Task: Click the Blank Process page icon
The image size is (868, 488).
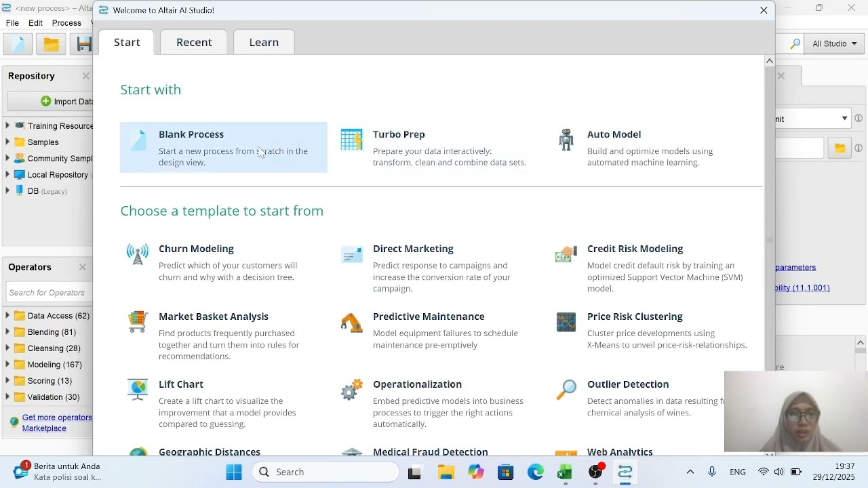Action: [138, 140]
